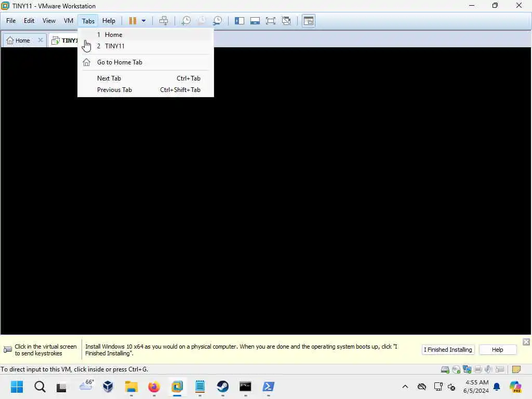Enter full screen mode icon
This screenshot has height=399, width=532.
pyautogui.click(x=271, y=21)
